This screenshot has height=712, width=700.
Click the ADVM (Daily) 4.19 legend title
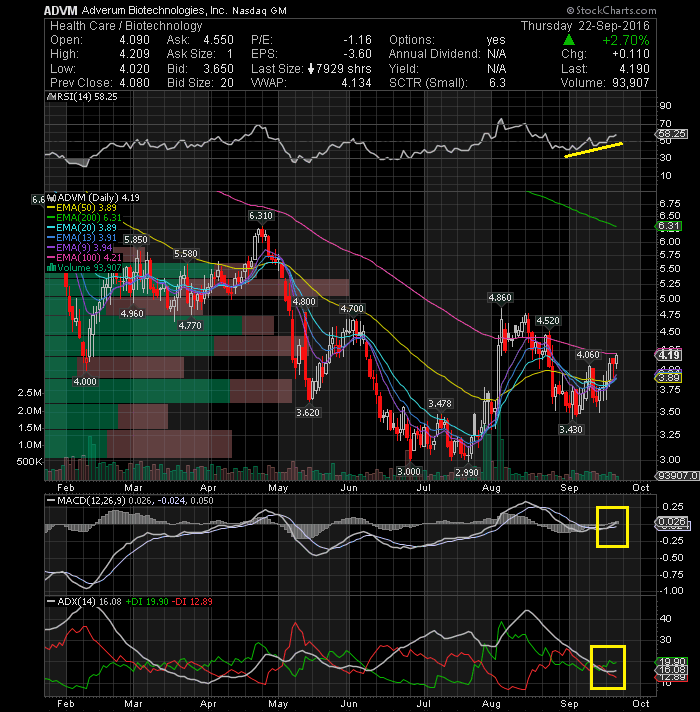pos(98,198)
